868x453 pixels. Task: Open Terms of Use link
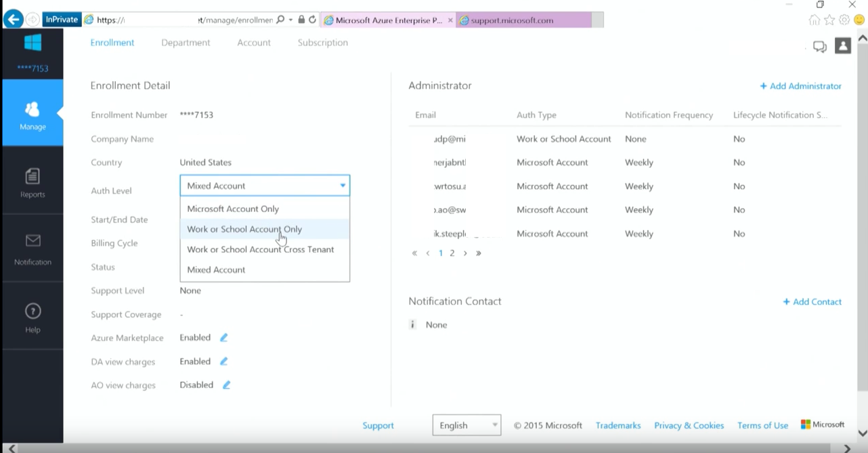coord(762,425)
